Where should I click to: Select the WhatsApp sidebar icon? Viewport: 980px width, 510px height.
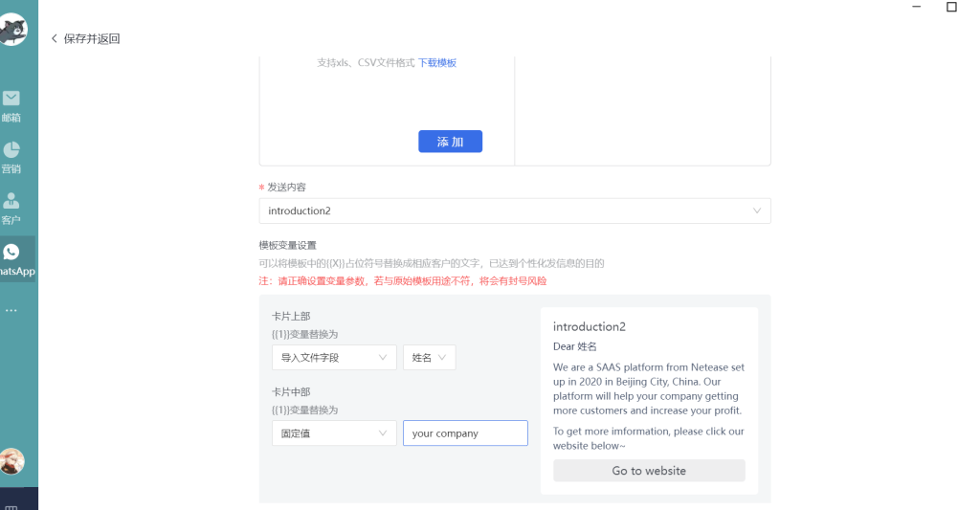(11, 258)
